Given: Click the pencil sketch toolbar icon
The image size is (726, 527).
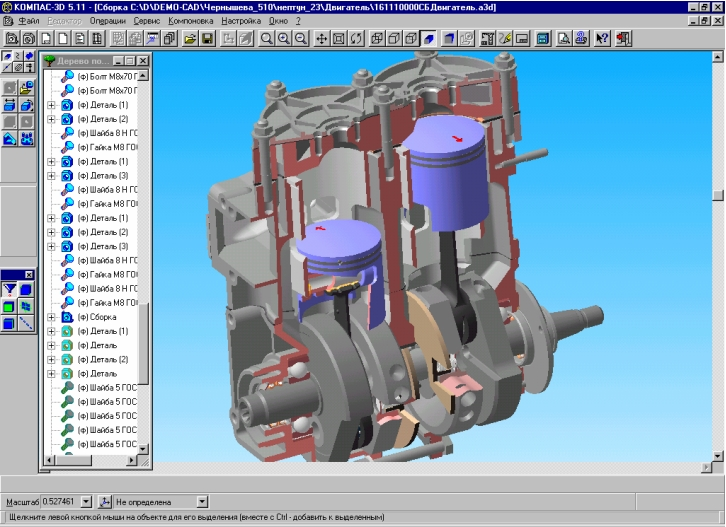Looking at the screenshot, I should [505, 38].
